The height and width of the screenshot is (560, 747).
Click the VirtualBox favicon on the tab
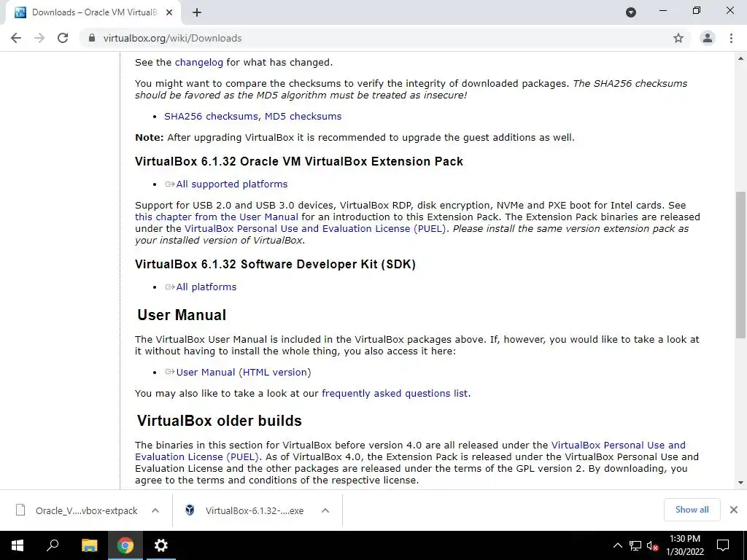(20, 12)
